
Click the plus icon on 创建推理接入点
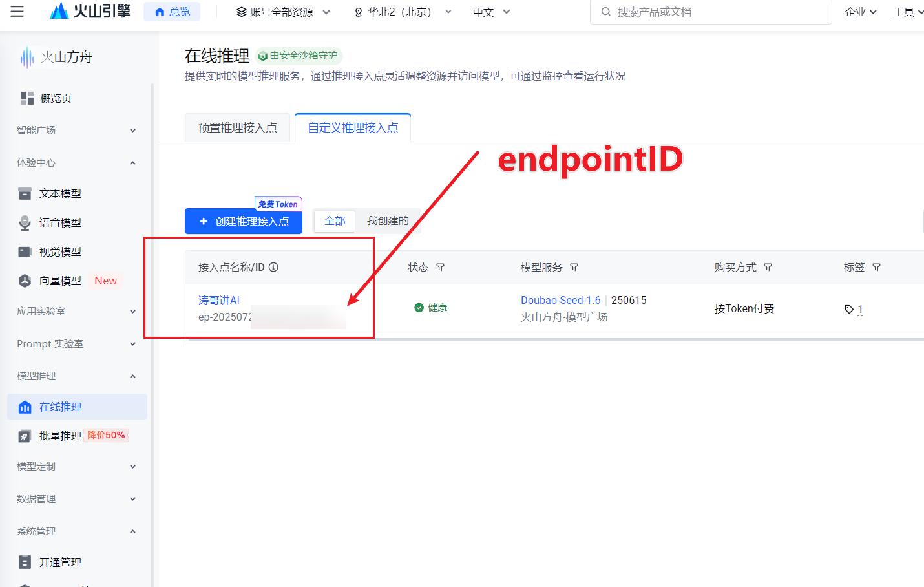click(204, 221)
